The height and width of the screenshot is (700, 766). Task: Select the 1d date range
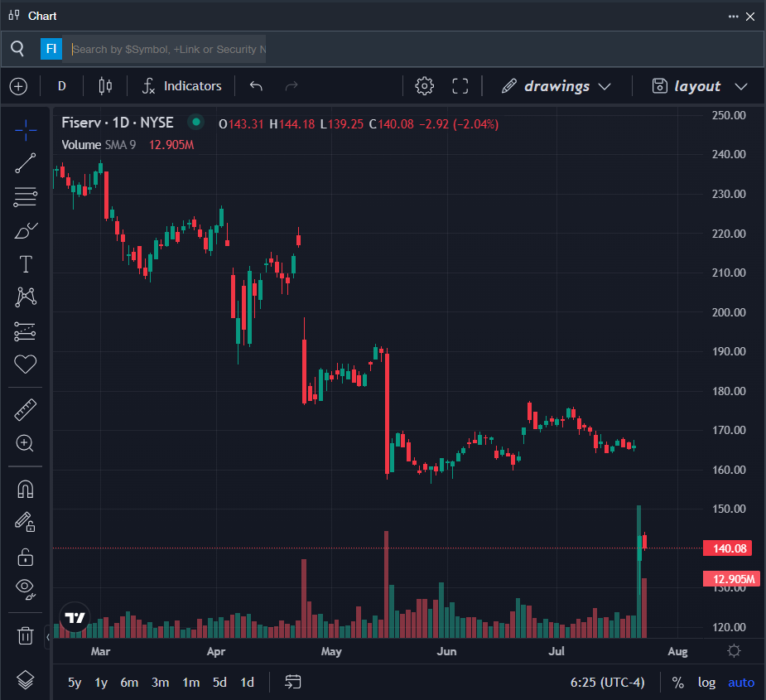point(248,683)
